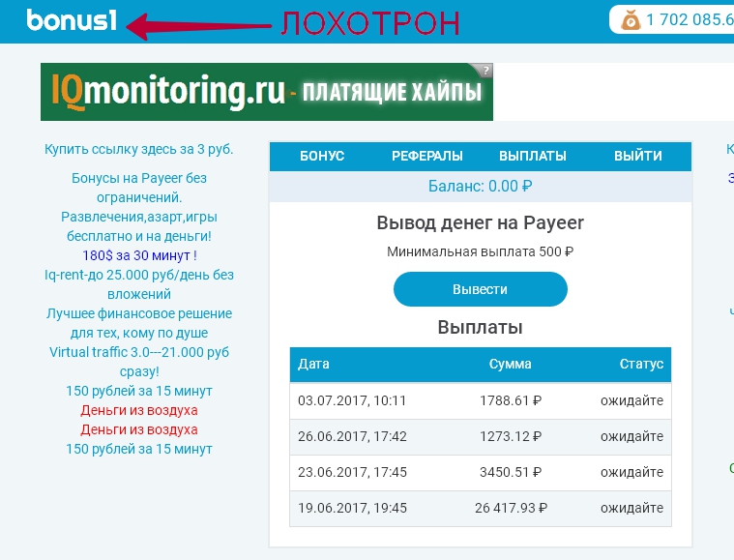Open the 'Iq-rent-до 25.000 руб/день' link
The width and height of the screenshot is (734, 560).
(x=139, y=284)
